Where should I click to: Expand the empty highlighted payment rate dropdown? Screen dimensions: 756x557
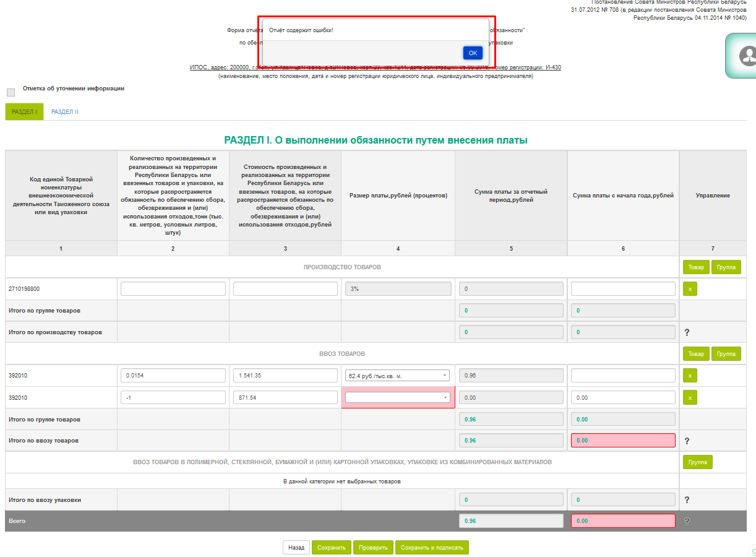coord(398,397)
